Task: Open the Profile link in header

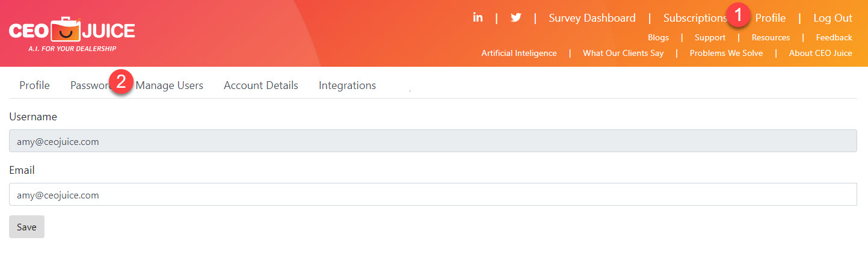Action: [771, 18]
